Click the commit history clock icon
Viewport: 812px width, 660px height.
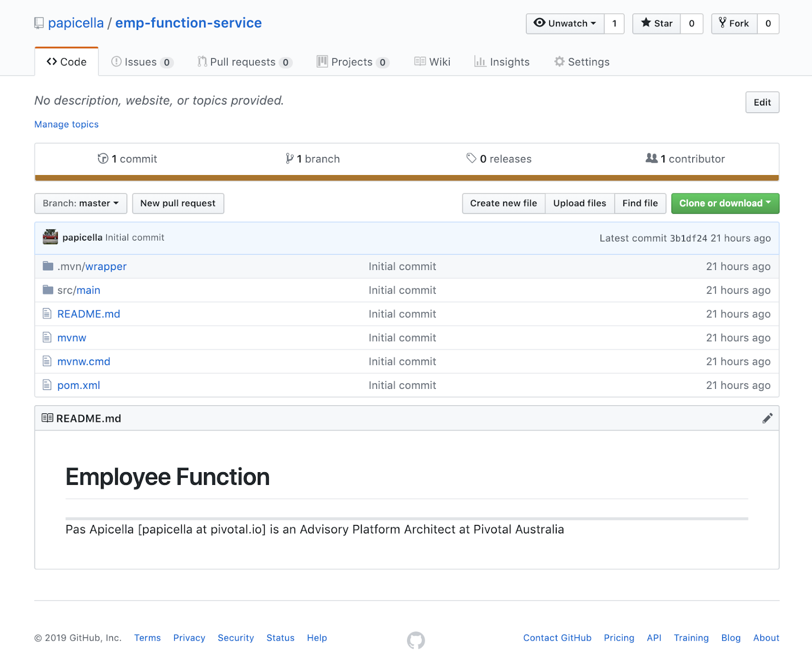(x=103, y=159)
